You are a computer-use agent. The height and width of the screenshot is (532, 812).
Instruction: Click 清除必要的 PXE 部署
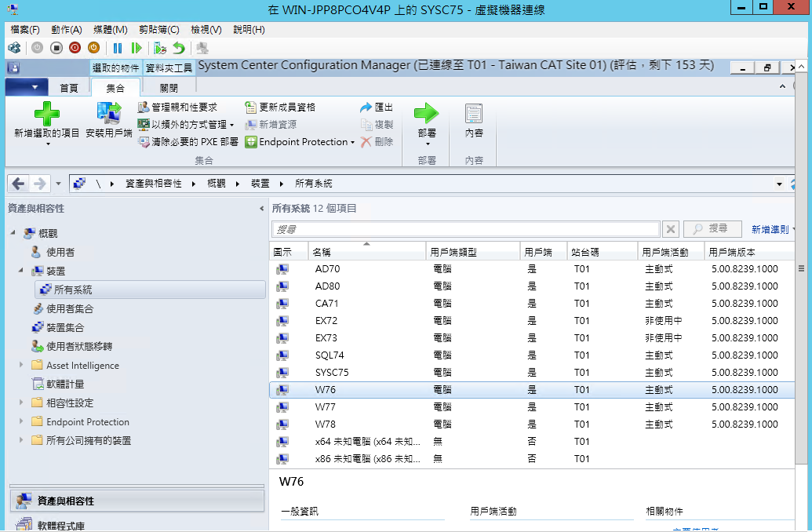click(x=188, y=142)
